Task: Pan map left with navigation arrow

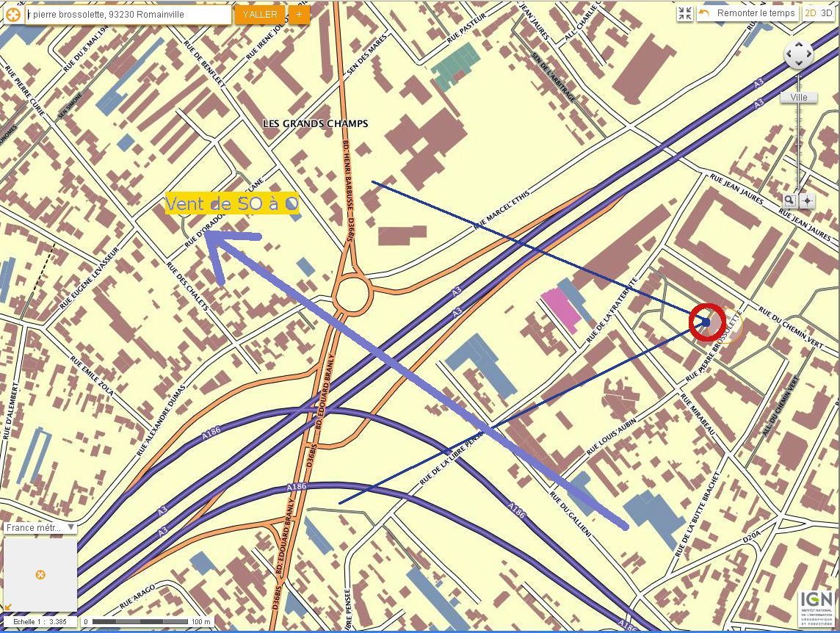Action: [x=789, y=54]
